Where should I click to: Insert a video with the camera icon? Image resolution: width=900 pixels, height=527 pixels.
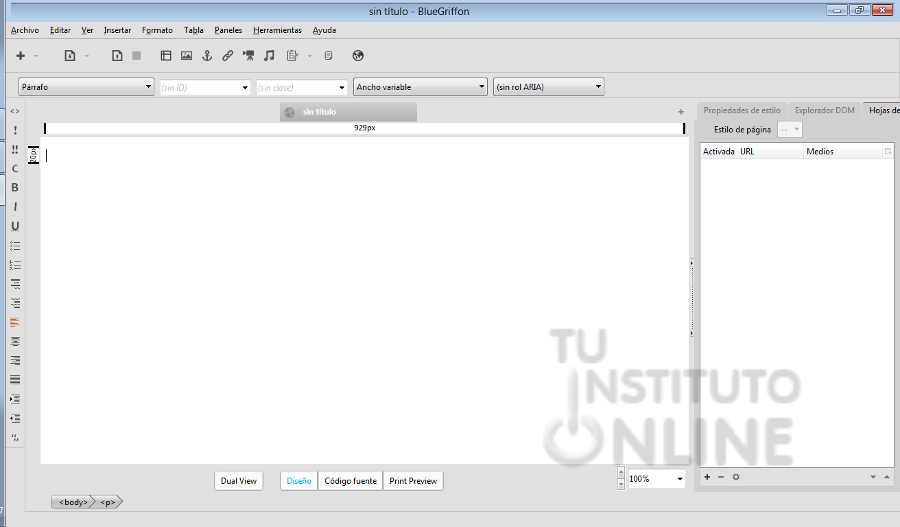(x=249, y=56)
